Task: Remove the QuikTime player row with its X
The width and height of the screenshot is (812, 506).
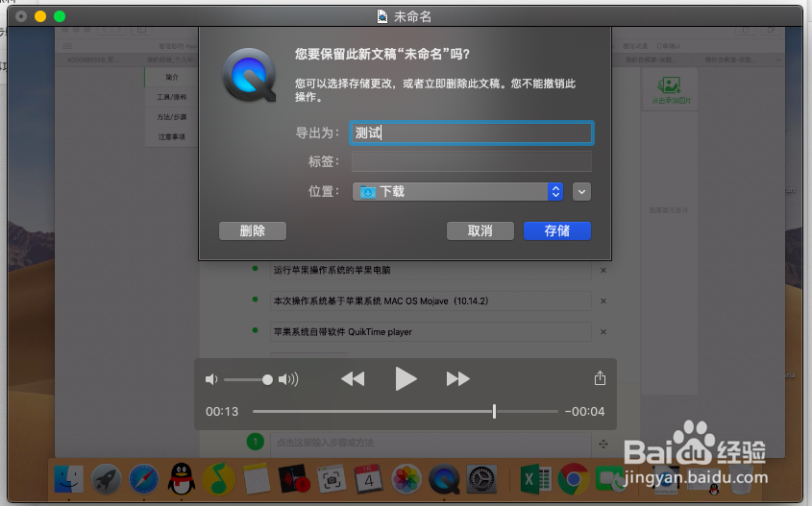Action: click(603, 332)
